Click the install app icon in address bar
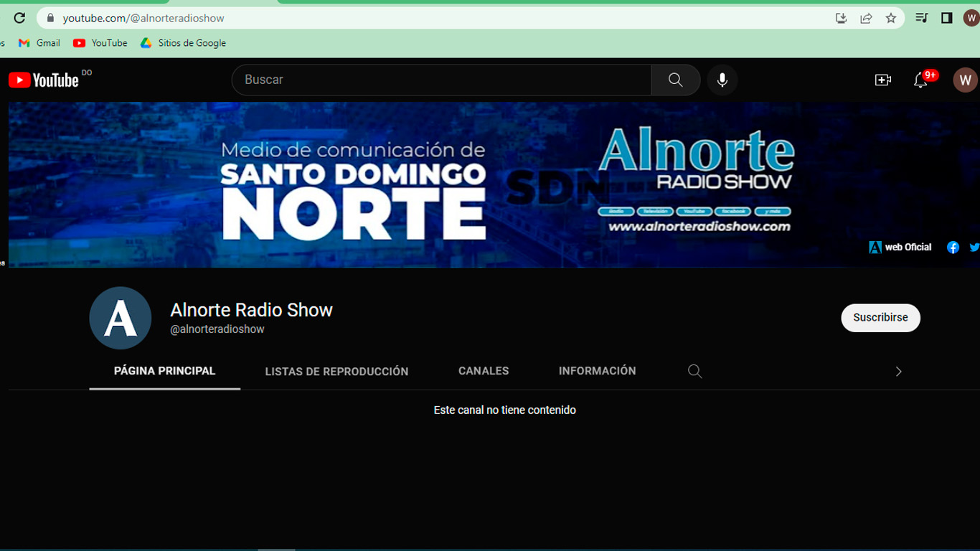Image resolution: width=980 pixels, height=551 pixels. [842, 18]
